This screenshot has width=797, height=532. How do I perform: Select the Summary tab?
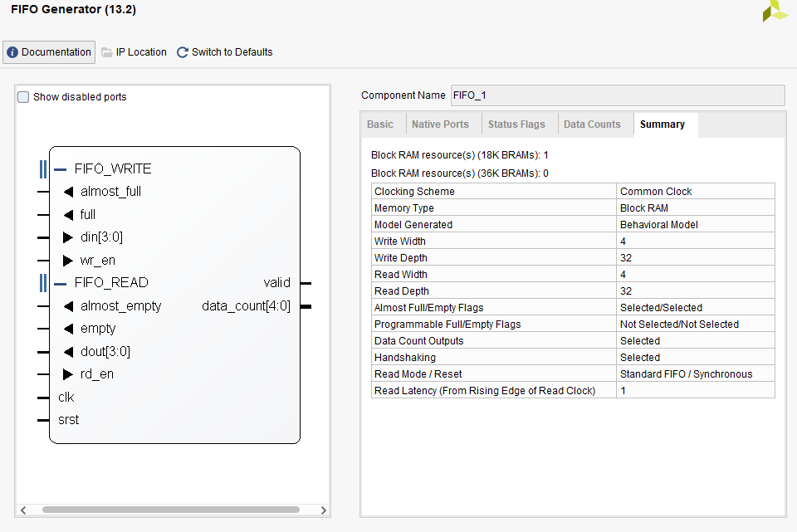[663, 124]
